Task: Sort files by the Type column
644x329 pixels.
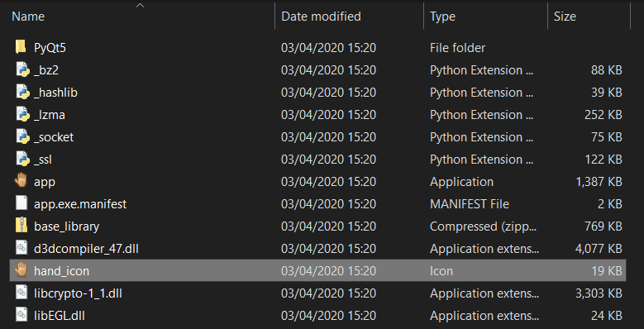Action: tap(442, 17)
